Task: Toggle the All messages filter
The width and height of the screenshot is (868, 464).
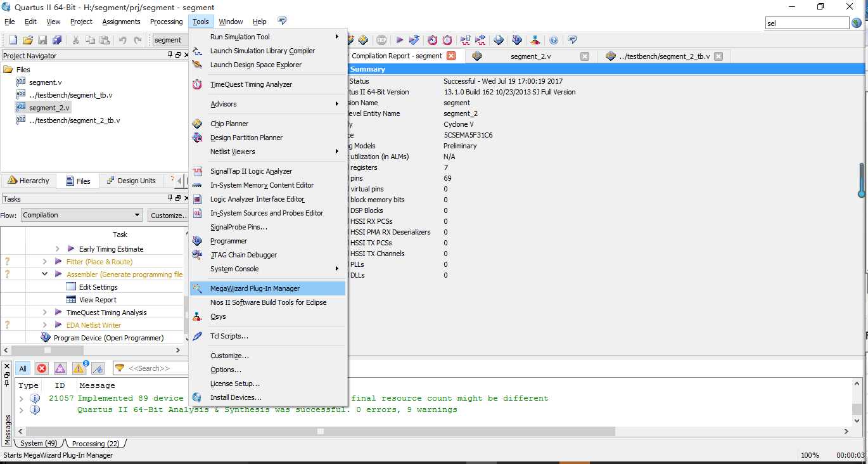Action: point(23,368)
